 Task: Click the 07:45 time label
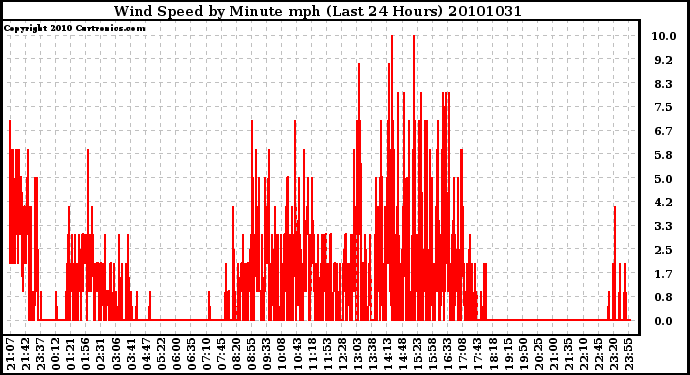pyautogui.click(x=221, y=355)
